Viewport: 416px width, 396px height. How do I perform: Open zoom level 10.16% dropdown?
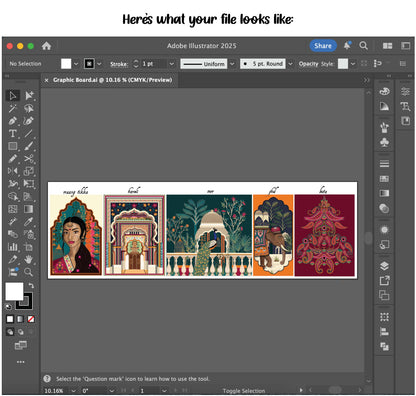click(x=73, y=390)
